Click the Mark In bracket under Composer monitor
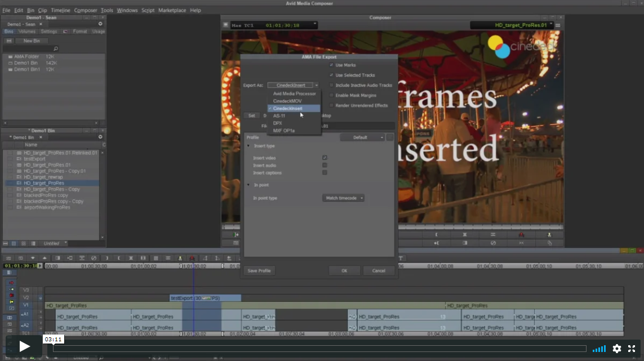Viewport: 644px width, 361px height. 436,234
